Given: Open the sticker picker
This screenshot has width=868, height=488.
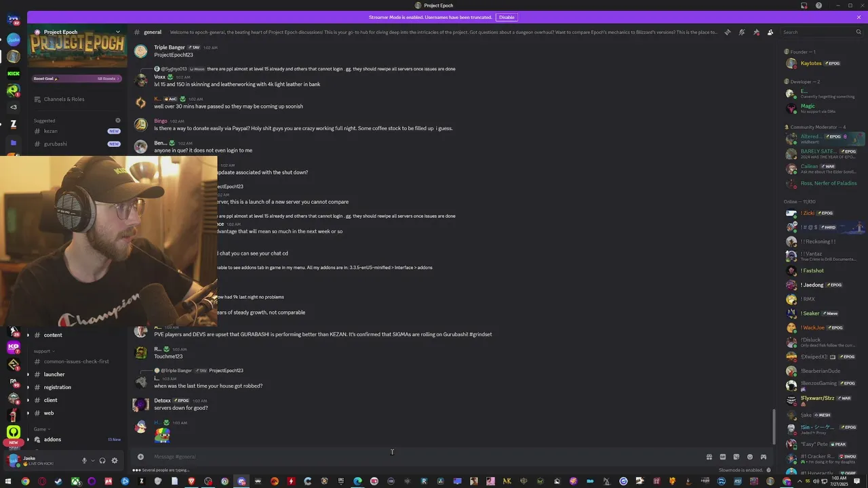Looking at the screenshot, I should 736,457.
